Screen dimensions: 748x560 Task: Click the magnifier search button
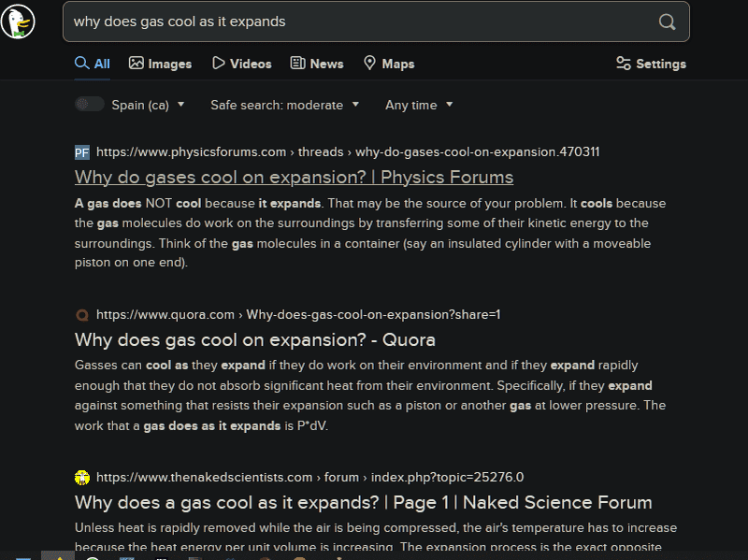click(x=667, y=22)
